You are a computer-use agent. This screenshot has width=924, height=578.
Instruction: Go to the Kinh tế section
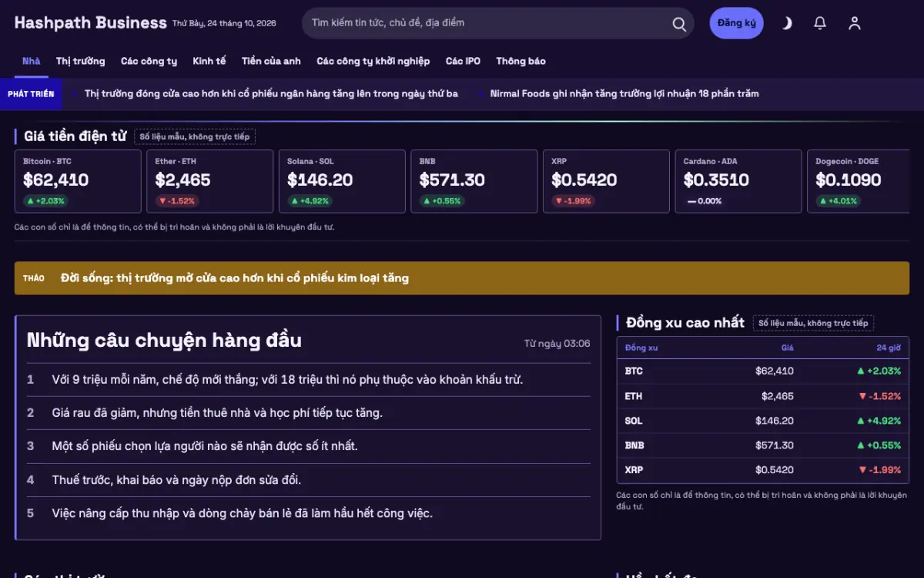pos(209,61)
